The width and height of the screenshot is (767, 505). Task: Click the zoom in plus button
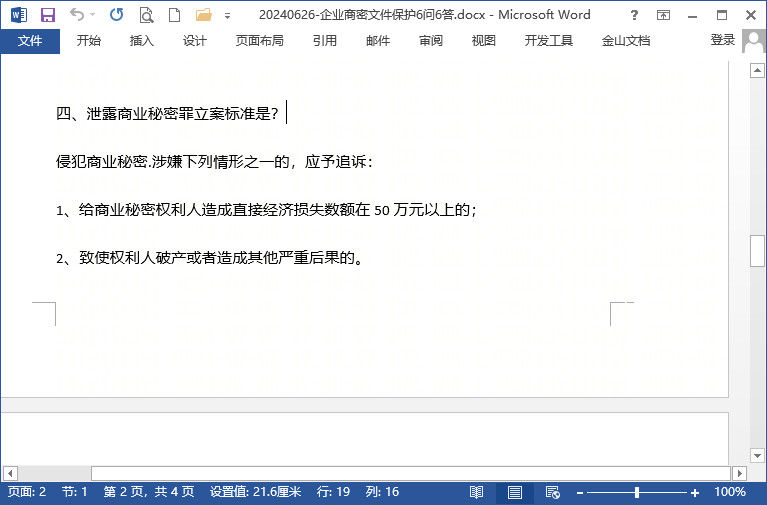(x=695, y=493)
